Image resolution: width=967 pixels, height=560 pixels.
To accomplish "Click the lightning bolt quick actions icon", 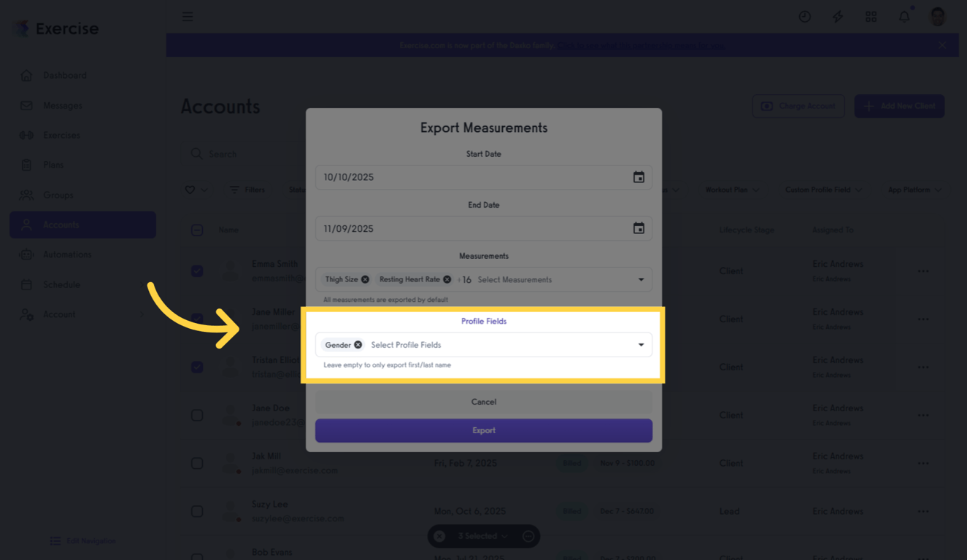I will click(837, 16).
